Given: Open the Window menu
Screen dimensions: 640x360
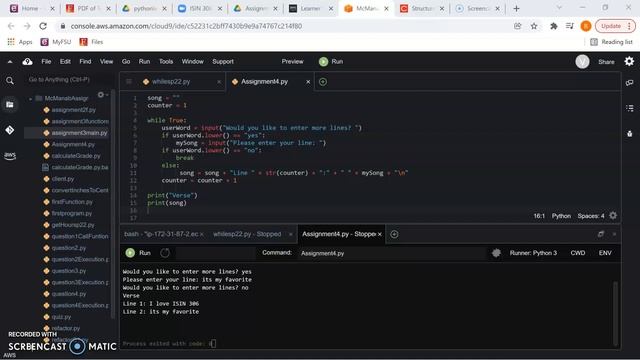Looking at the screenshot, I should coord(192,62).
